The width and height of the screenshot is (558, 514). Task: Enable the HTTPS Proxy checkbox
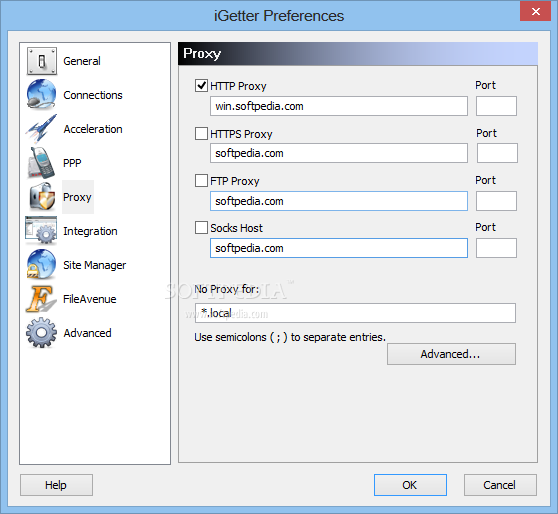201,133
